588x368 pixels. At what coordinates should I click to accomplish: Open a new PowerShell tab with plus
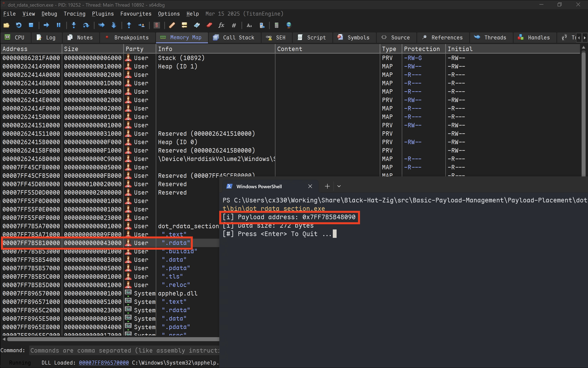(x=327, y=186)
